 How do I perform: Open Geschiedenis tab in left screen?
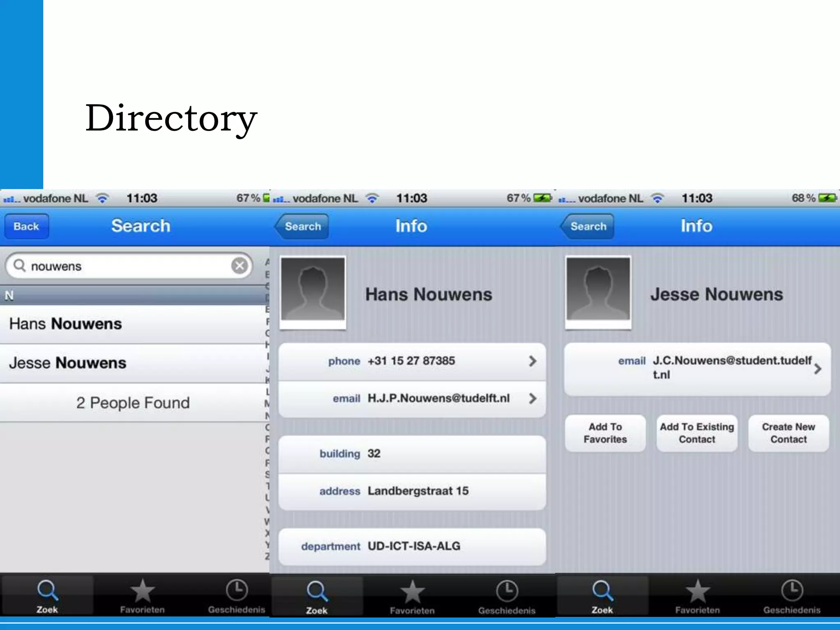(237, 596)
